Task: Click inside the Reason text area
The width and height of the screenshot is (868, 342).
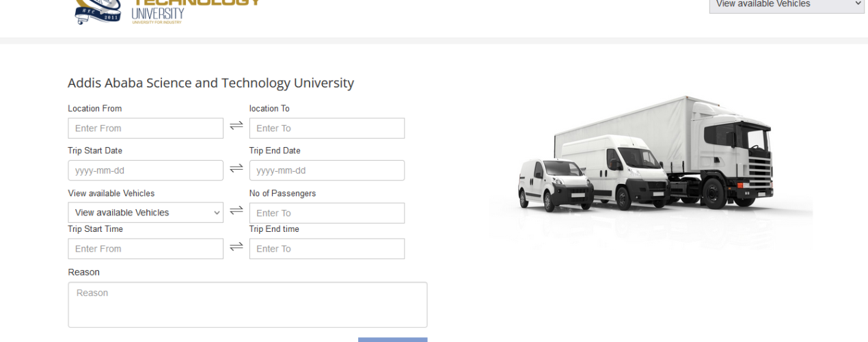Action: [x=247, y=304]
